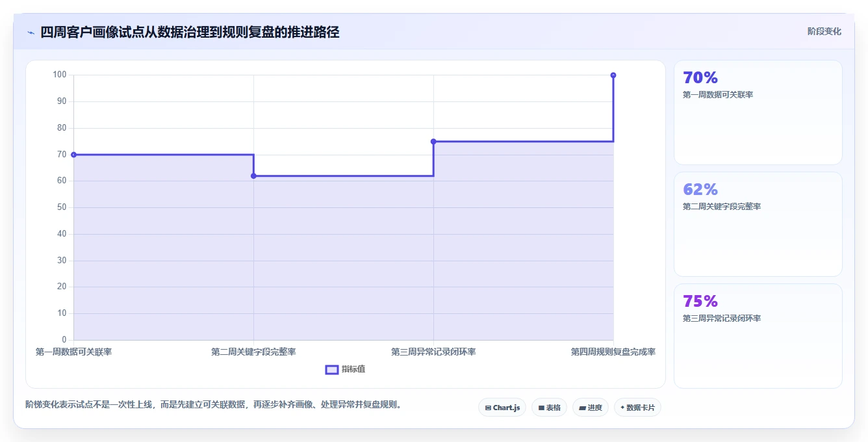
Task: Click the icon in the Chart.js tag
Action: tap(488, 408)
